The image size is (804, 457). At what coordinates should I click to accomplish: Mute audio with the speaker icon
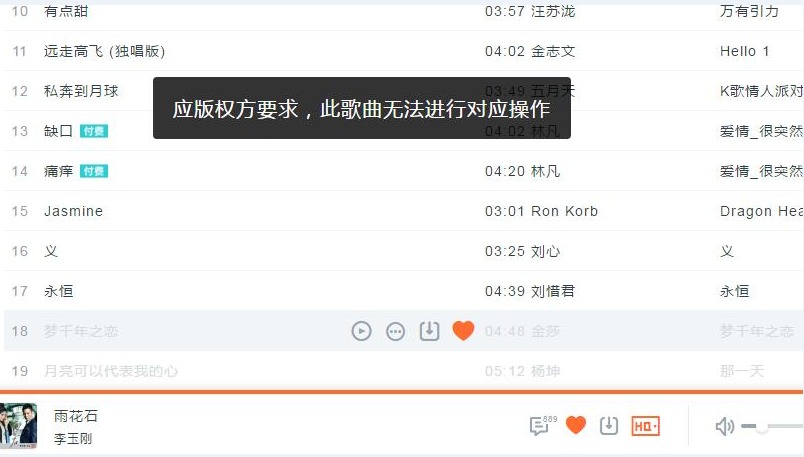pyautogui.click(x=725, y=426)
